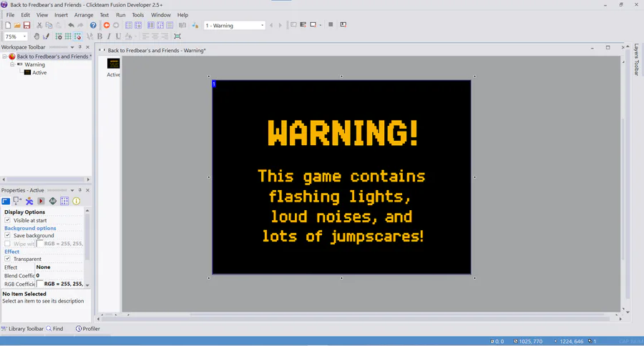644x346 pixels.
Task: Apply Bold text formatting
Action: [99, 36]
